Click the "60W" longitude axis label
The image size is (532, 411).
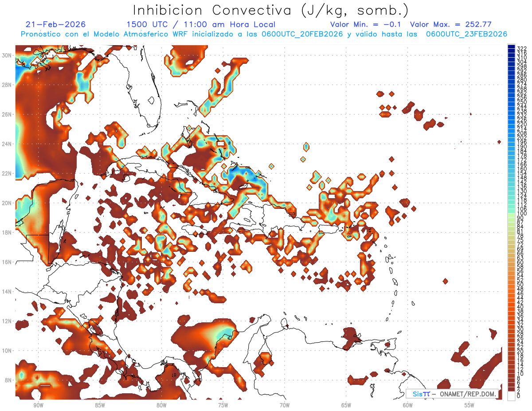(408, 405)
